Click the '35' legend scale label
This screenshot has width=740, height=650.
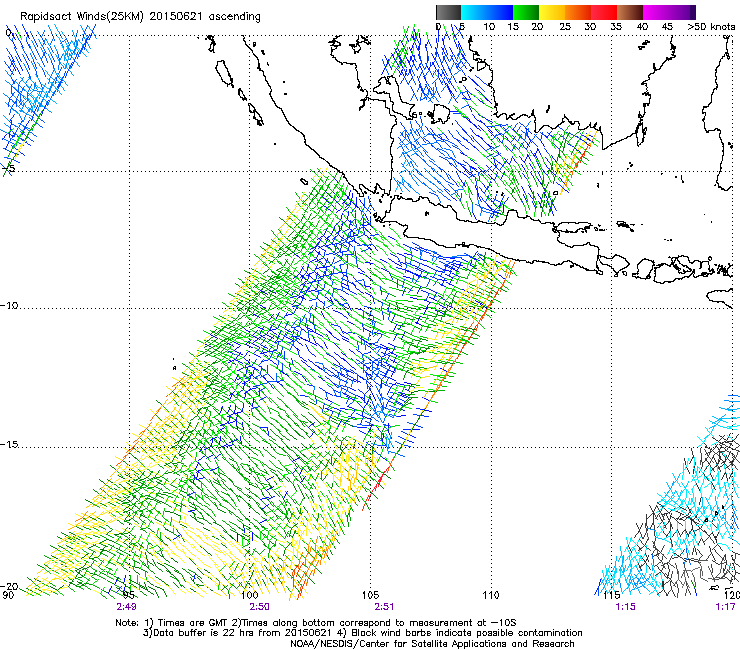coord(616,27)
